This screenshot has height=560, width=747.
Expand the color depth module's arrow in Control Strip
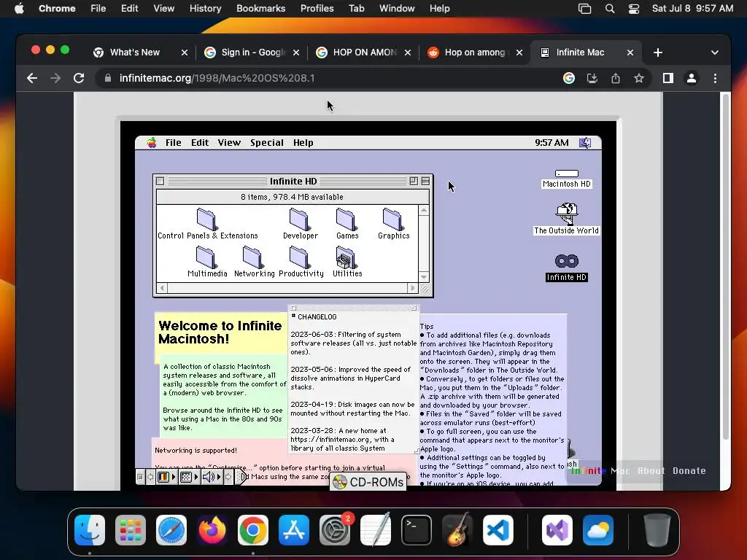click(174, 477)
